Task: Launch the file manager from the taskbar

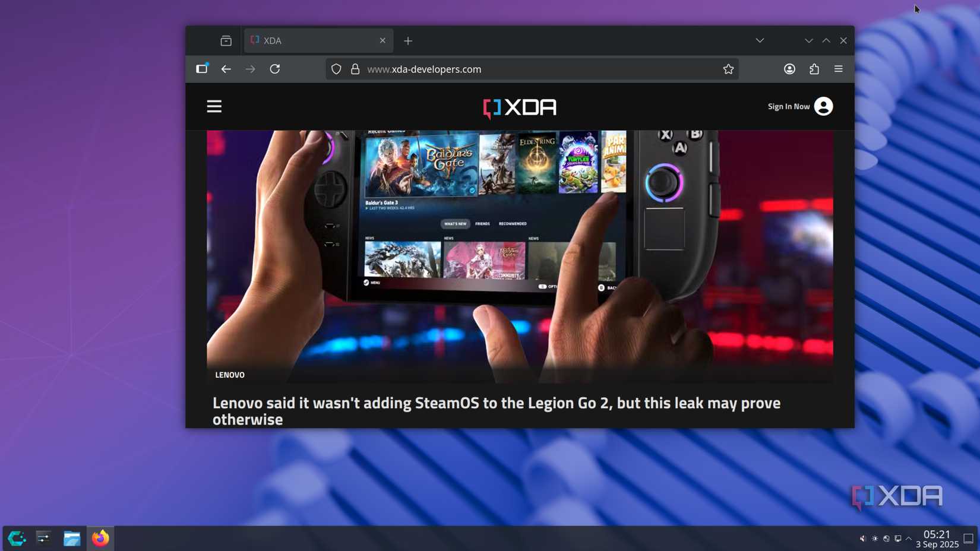Action: tap(71, 539)
